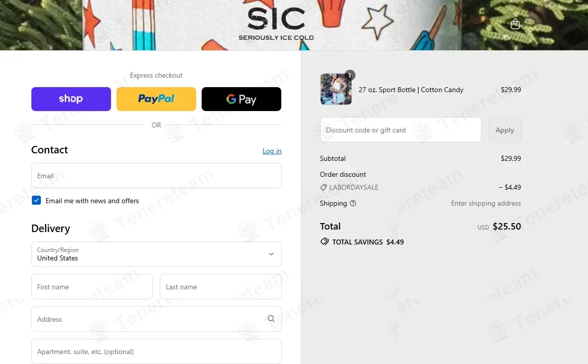Select the First name field
588x364 pixels.
click(92, 286)
